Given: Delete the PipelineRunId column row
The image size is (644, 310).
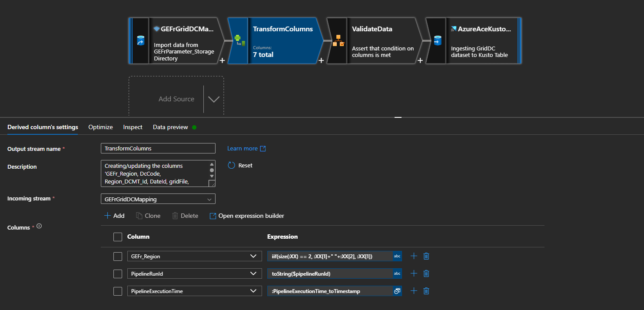Looking at the screenshot, I should click(426, 273).
